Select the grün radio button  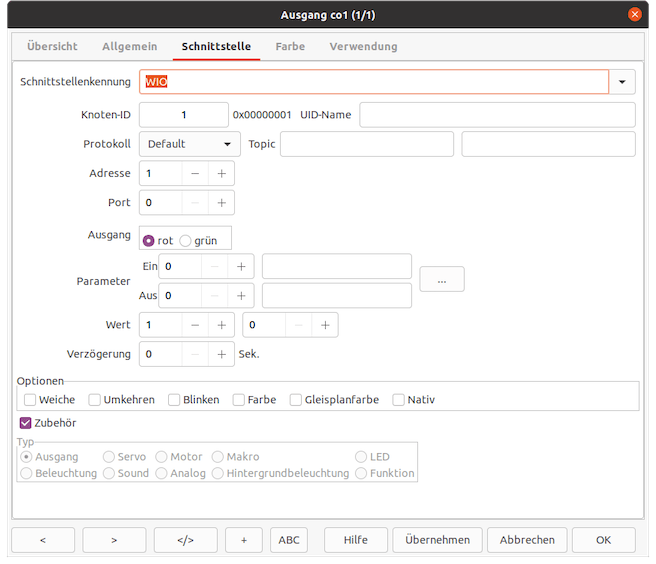[x=185, y=241]
